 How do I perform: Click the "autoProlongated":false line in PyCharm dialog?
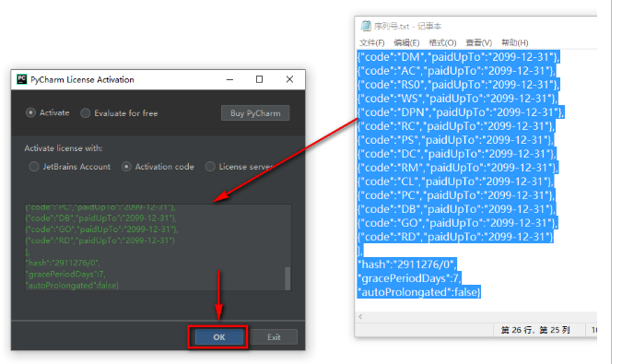click(x=72, y=285)
